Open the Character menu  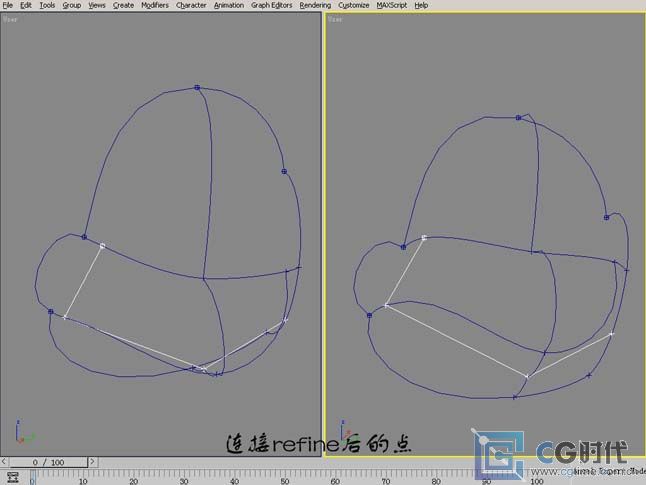pyautogui.click(x=191, y=5)
